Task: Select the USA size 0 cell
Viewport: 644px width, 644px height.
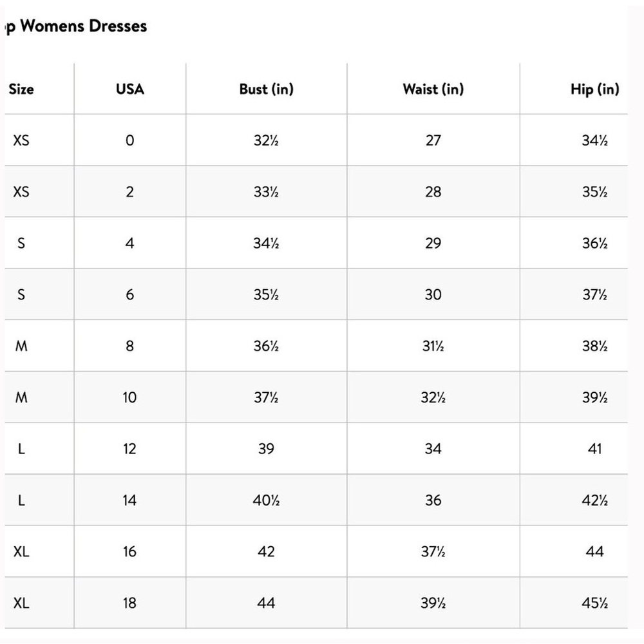Action: coord(130,140)
